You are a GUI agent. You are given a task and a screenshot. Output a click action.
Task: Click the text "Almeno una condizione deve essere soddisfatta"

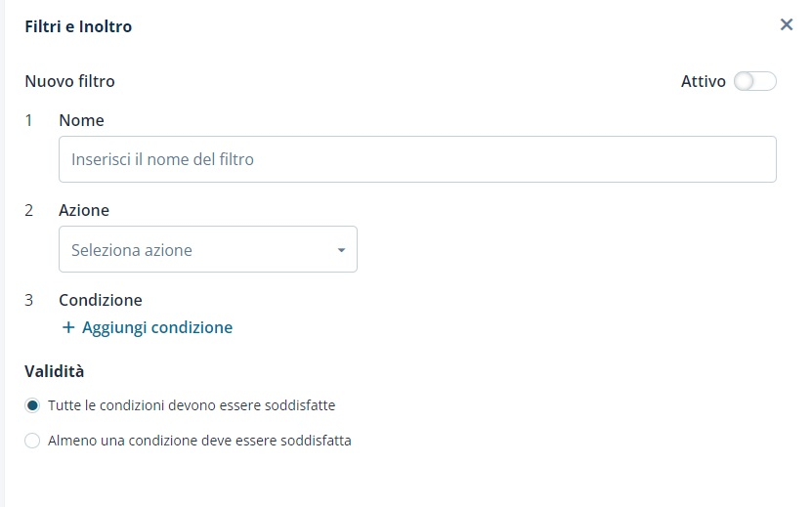[x=199, y=441]
